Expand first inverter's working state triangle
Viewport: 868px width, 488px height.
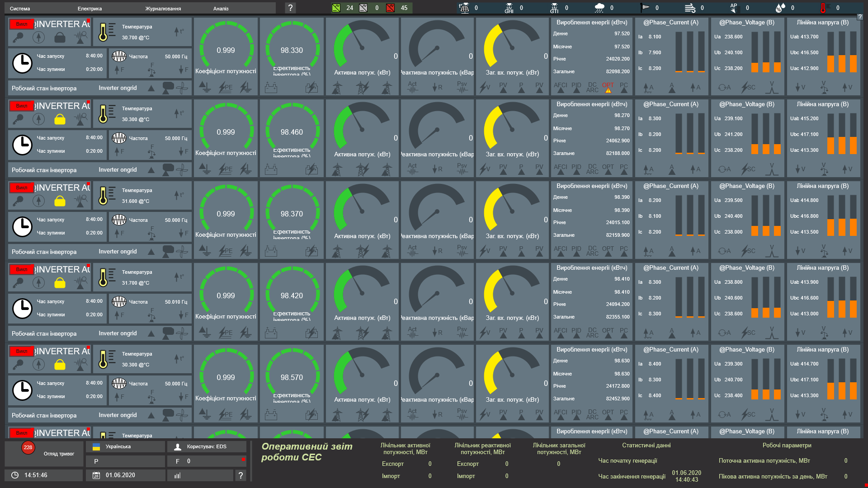click(x=151, y=88)
